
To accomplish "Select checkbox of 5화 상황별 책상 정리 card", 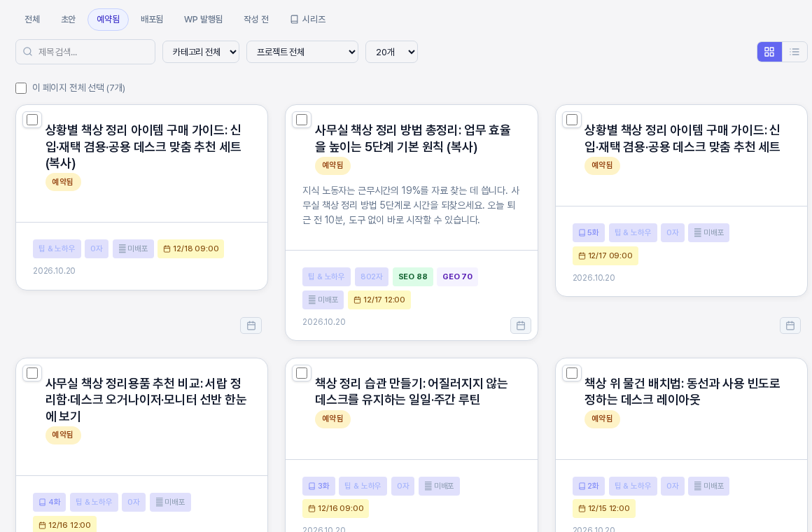I will tap(572, 120).
